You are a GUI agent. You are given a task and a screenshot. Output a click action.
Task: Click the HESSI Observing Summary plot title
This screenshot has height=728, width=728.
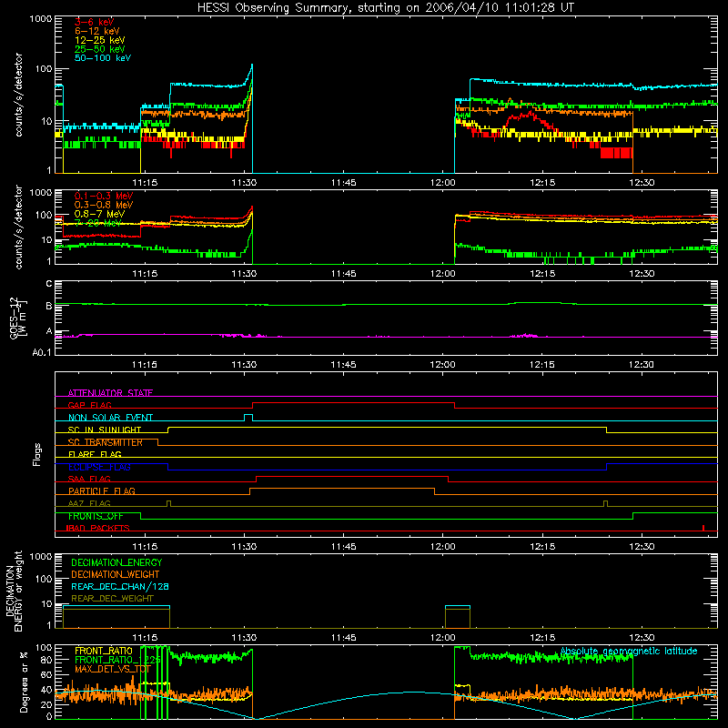coord(386,8)
